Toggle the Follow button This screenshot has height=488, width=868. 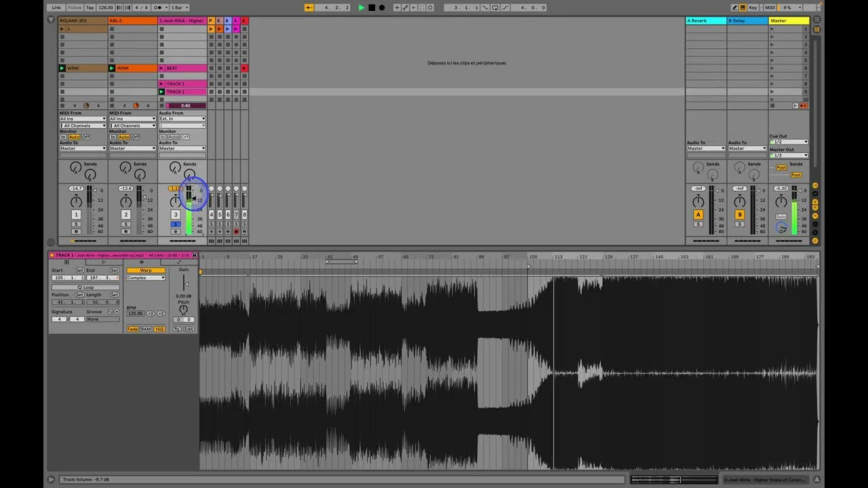[x=75, y=7]
